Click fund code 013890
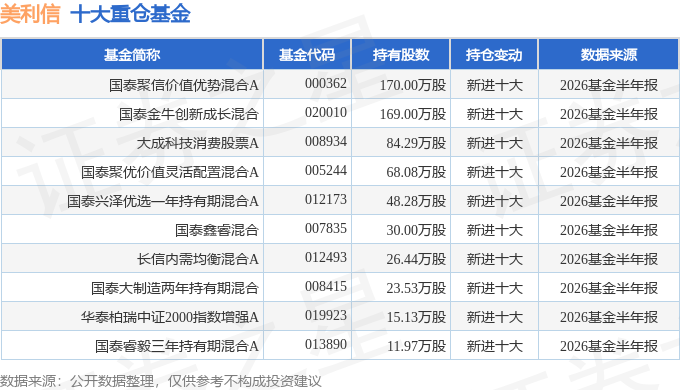The height and width of the screenshot is (390, 680). (x=326, y=344)
